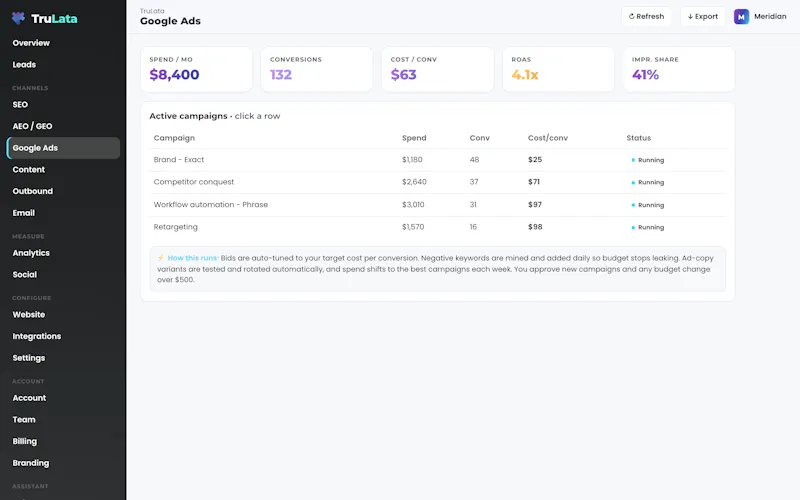The image size is (800, 500).
Task: Click the 16 conversions value
Action: pos(473,227)
